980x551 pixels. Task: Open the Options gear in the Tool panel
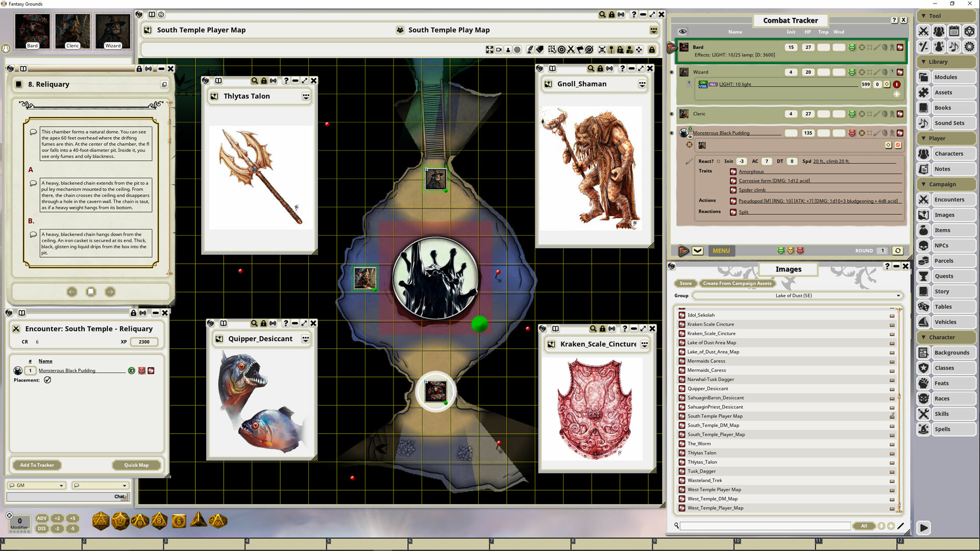(969, 46)
